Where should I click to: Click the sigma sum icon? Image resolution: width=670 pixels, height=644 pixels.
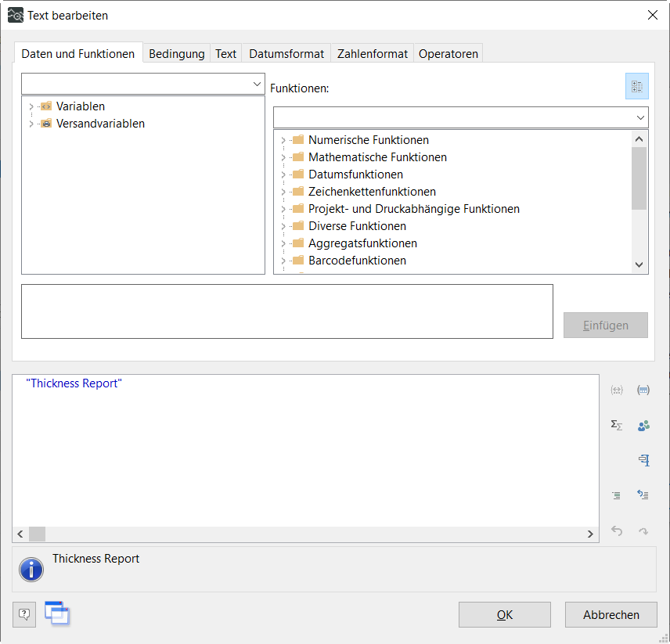pos(617,425)
